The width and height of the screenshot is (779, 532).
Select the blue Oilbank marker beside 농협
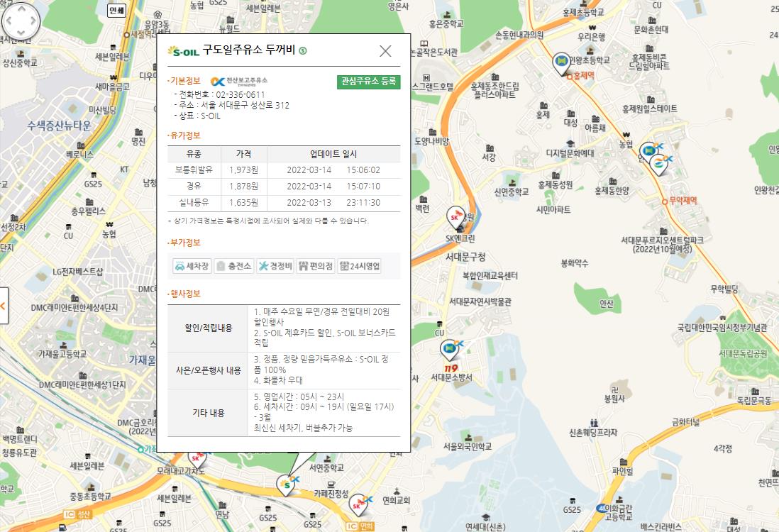pyautogui.click(x=648, y=152)
